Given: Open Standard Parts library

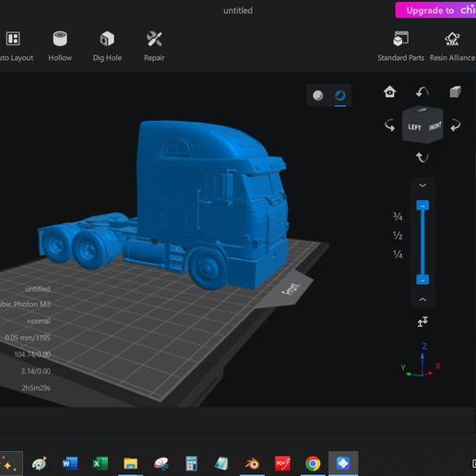Looking at the screenshot, I should (x=400, y=46).
